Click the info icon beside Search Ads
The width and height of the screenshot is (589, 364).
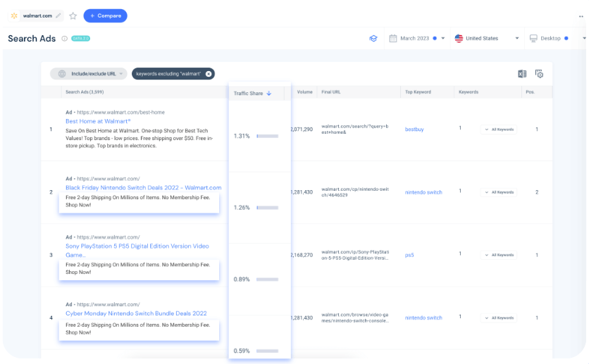pyautogui.click(x=64, y=39)
